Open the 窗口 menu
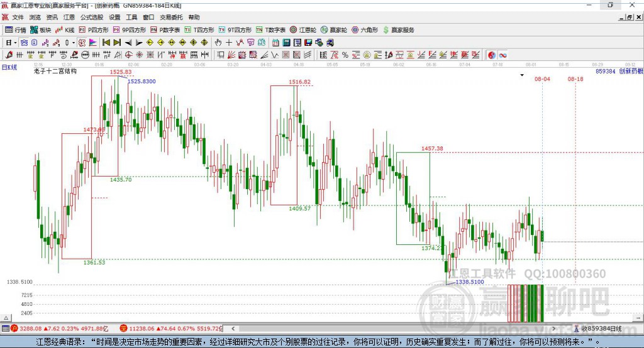This screenshot has width=644, height=348. (x=148, y=17)
